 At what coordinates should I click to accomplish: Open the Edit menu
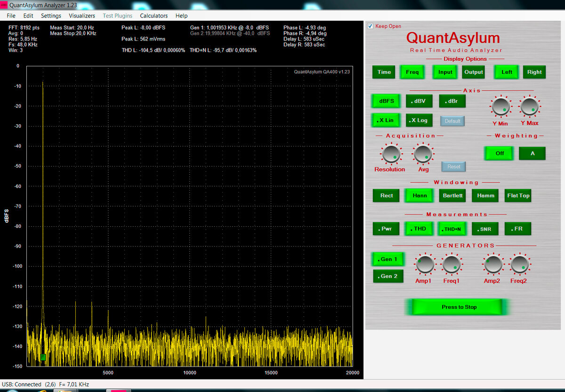pos(28,16)
